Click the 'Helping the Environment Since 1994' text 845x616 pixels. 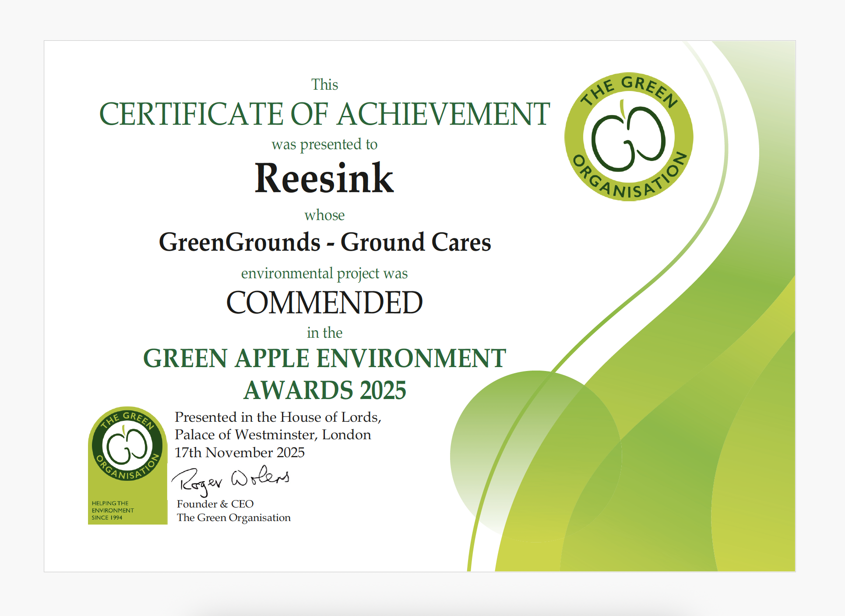(x=113, y=510)
